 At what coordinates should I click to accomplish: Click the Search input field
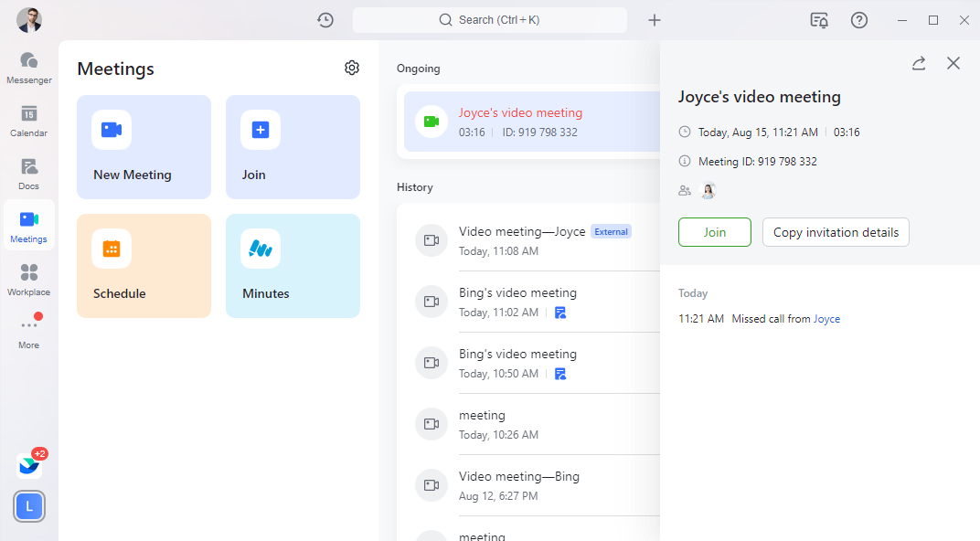490,20
